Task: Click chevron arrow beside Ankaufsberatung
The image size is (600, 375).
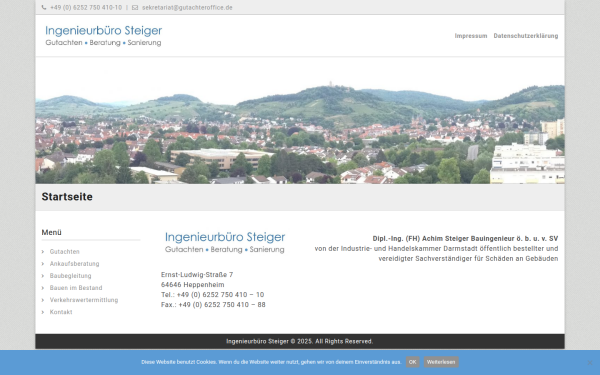Action: 43,264
